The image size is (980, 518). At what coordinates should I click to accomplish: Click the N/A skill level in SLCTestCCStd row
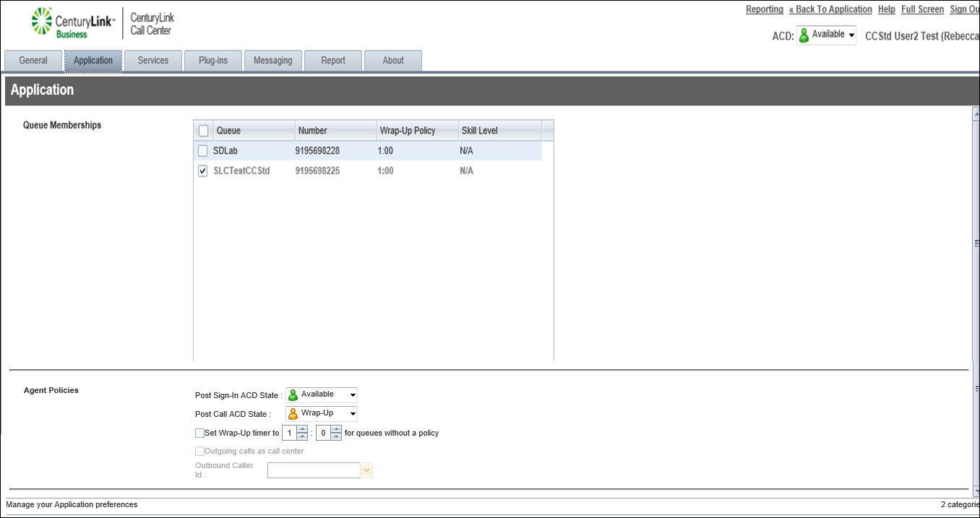(466, 171)
